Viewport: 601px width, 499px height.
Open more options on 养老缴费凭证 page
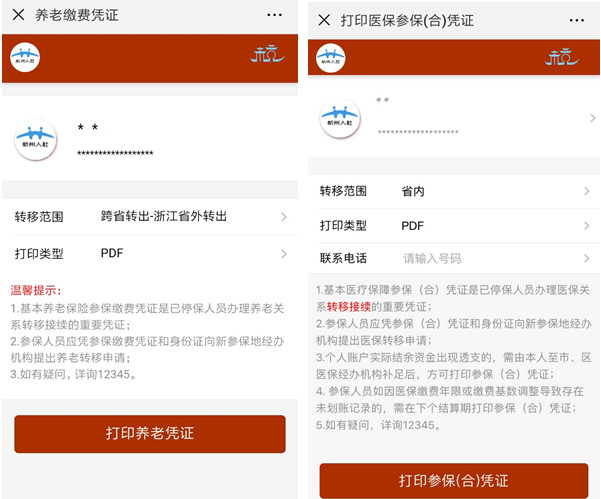pos(274,16)
